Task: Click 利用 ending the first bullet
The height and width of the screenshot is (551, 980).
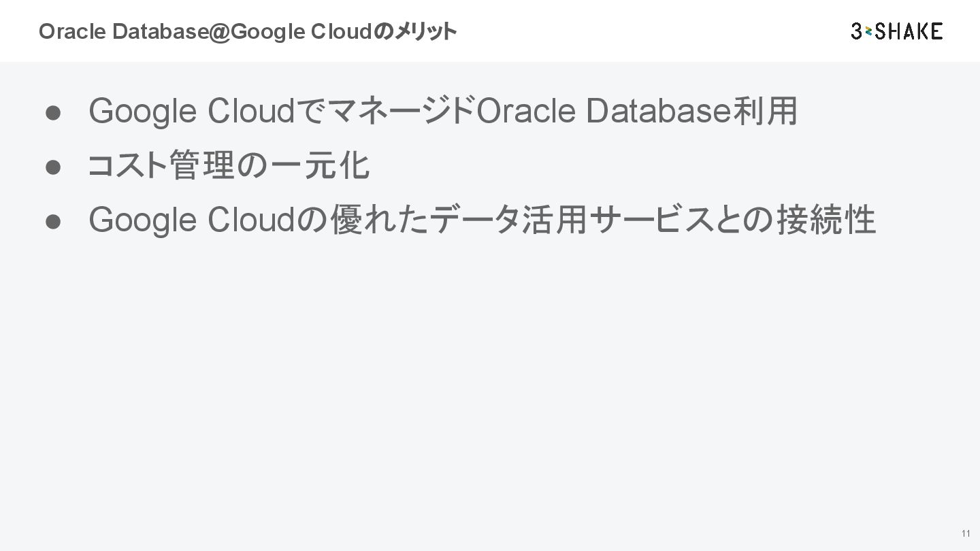Action: click(x=764, y=112)
